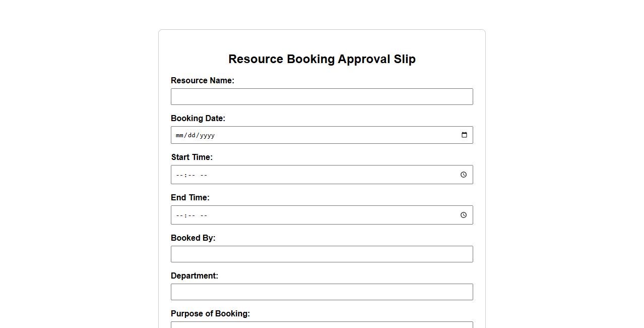Screen dimensions: 644x328
Task: Click the Booked By text field
Action: click(x=321, y=254)
